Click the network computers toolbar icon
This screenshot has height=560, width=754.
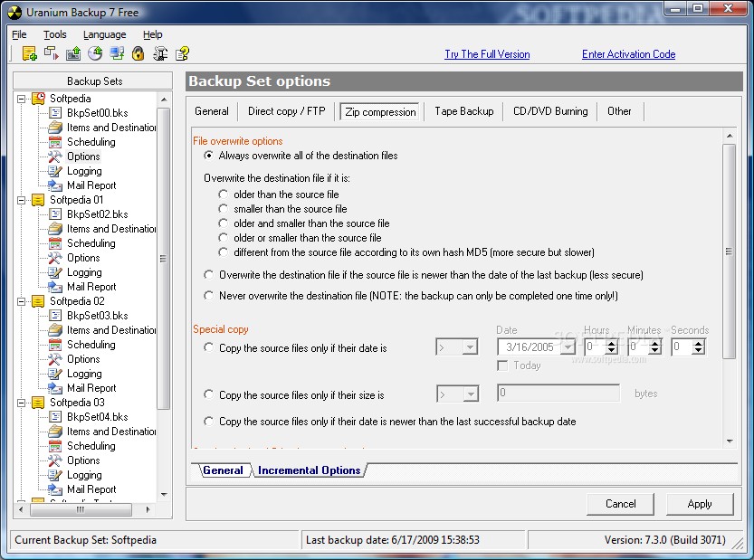(117, 53)
